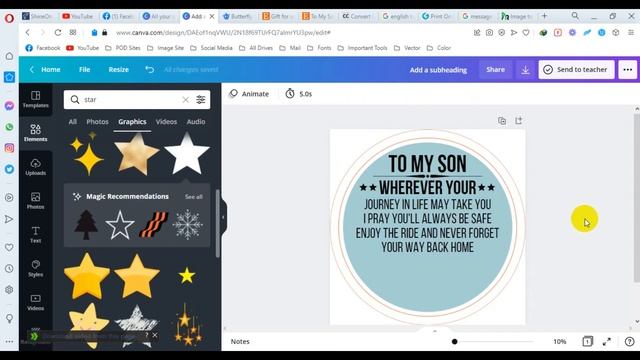Open the YouTube bookmark
This screenshot has height=360, width=640.
pos(83,48)
